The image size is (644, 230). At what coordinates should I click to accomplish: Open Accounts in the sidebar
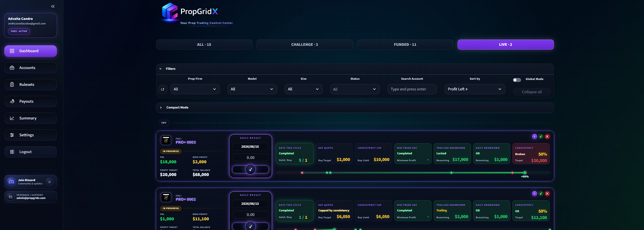click(x=31, y=68)
